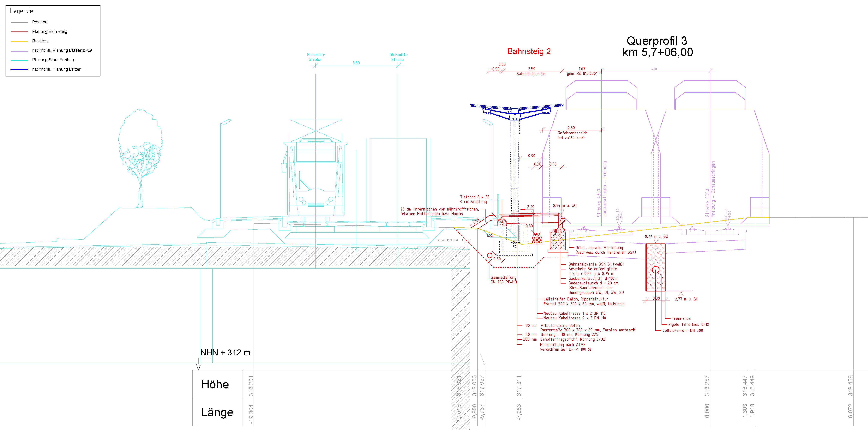Click the Rigole, Filterkies 8/12 label
Image resolution: width=868 pixels, height=430 pixels.
pos(688,324)
